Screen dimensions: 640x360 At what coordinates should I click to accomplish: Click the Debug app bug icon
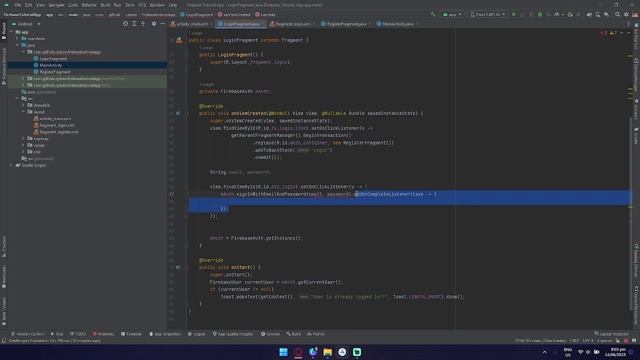point(540,15)
